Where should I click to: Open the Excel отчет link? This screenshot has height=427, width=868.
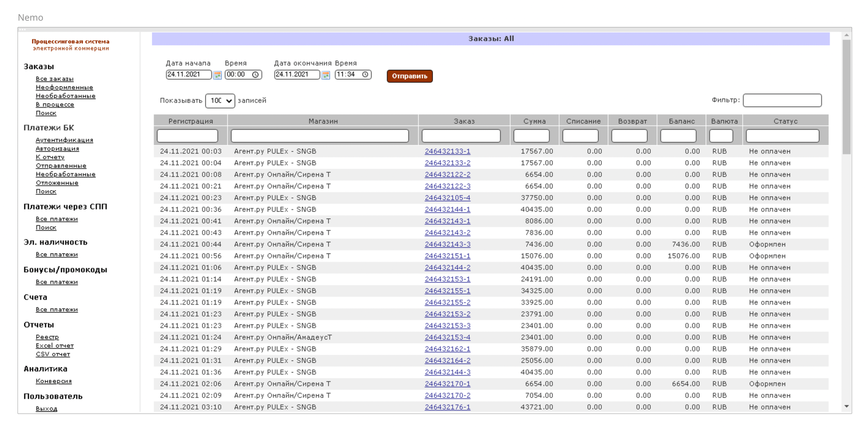pyautogui.click(x=54, y=346)
